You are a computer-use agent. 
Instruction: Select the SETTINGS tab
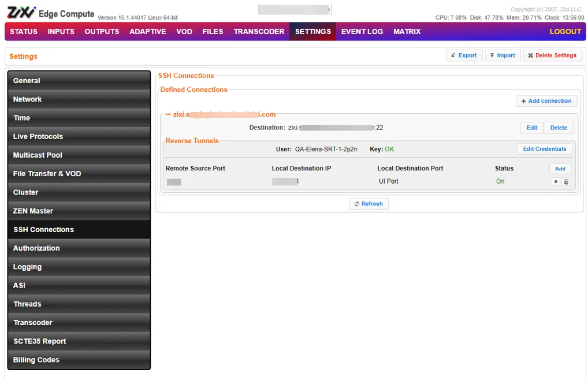(312, 32)
